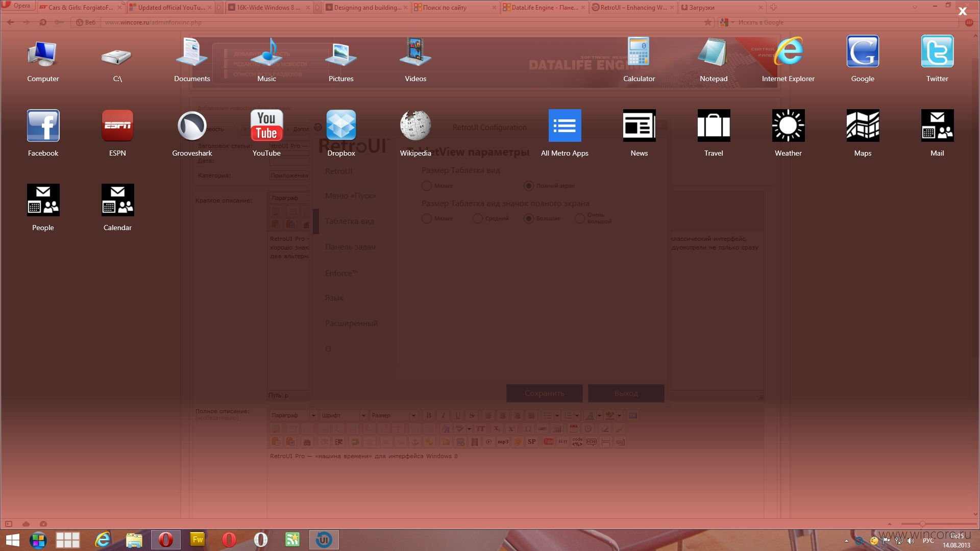Select the Средний icon size radio button
This screenshot has width=980, height=551.
click(x=478, y=218)
